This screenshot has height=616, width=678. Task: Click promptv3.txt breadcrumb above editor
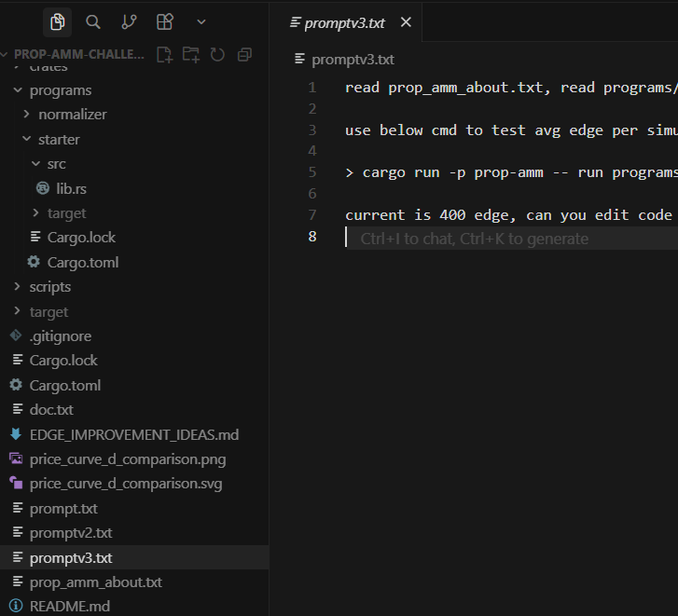pos(353,60)
